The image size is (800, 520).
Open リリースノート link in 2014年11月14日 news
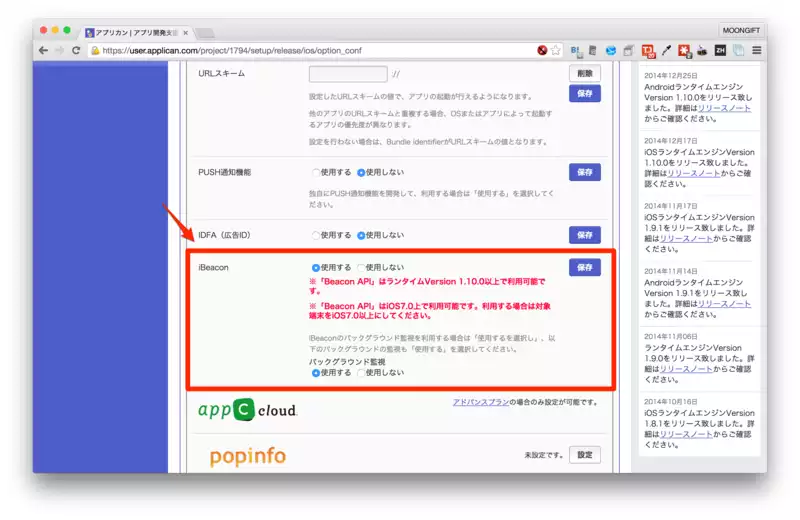click(724, 304)
